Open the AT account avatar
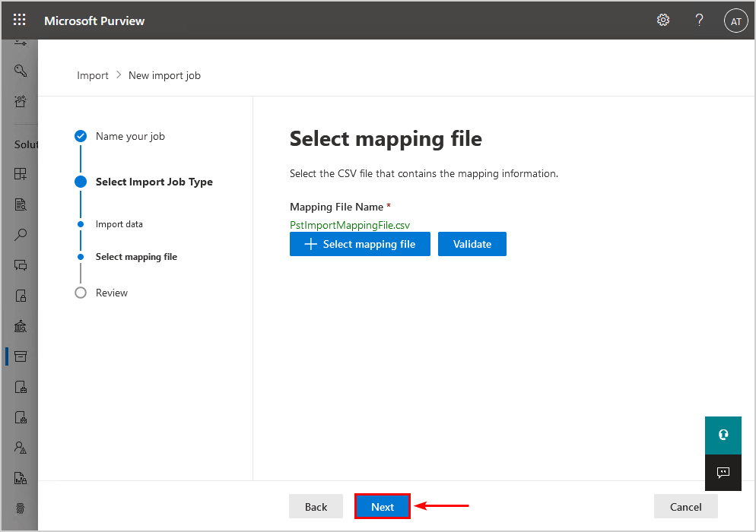The width and height of the screenshot is (756, 532). pos(735,21)
